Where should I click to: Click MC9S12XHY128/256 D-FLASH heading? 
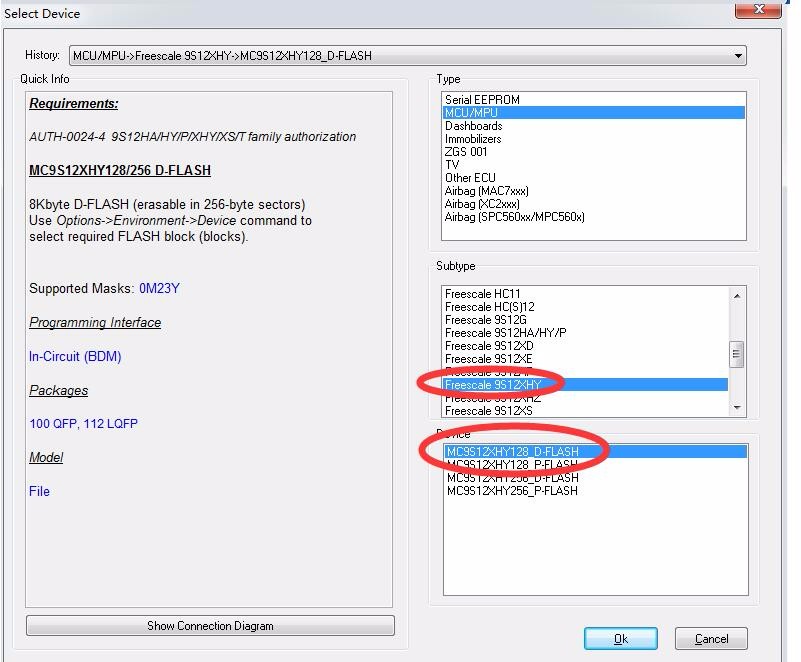[120, 170]
